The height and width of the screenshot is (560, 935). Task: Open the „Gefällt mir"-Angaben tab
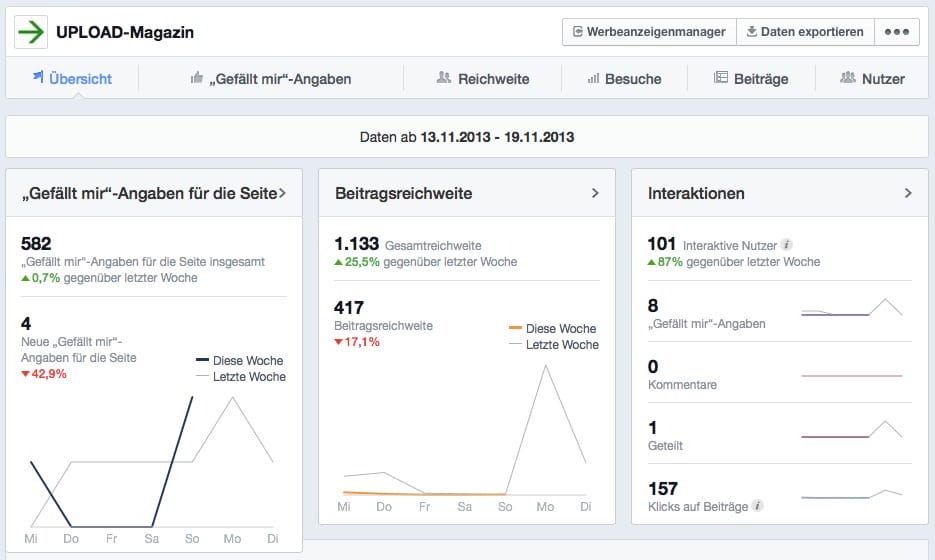coord(271,79)
